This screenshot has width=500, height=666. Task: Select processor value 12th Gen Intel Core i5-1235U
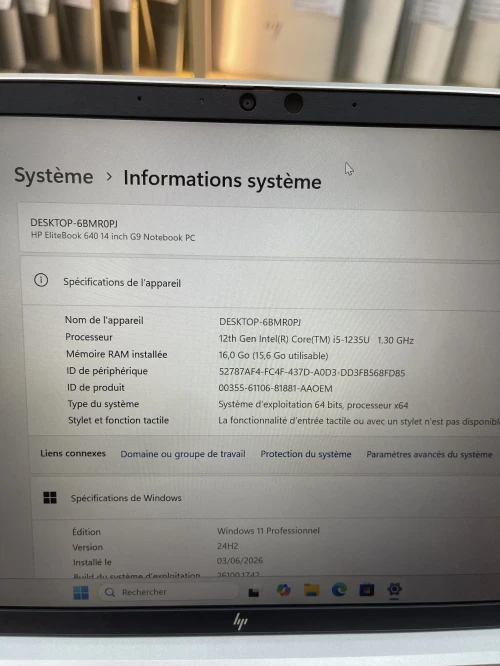[x=316, y=340]
